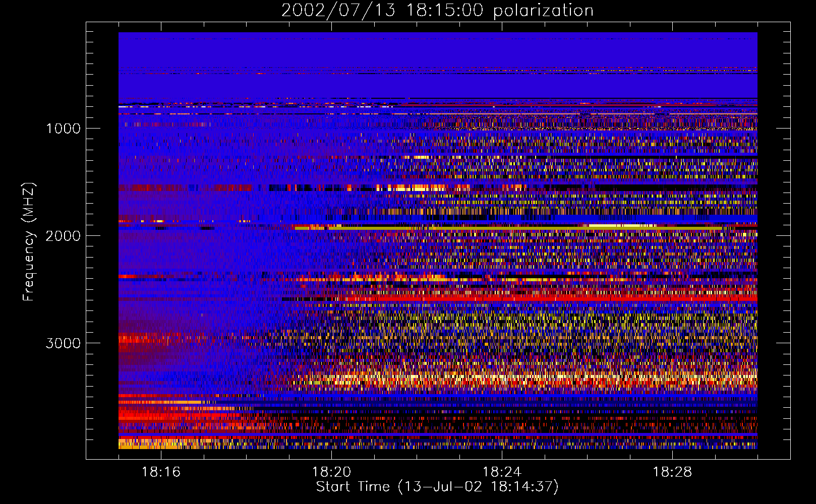Viewport: 816px width, 504px height.
Task: Select the 2000 frequency tick label
Action: coord(63,236)
